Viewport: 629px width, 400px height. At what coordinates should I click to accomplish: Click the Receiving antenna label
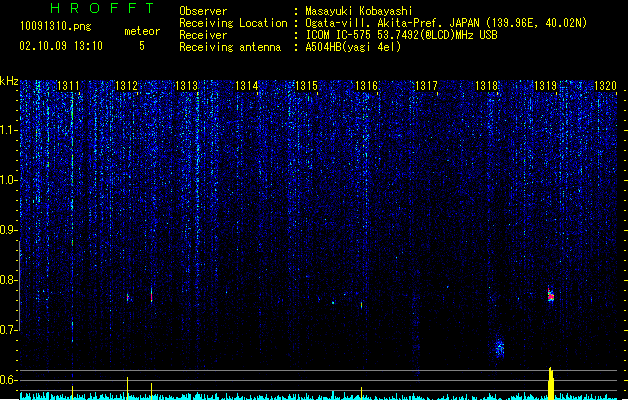click(230, 47)
